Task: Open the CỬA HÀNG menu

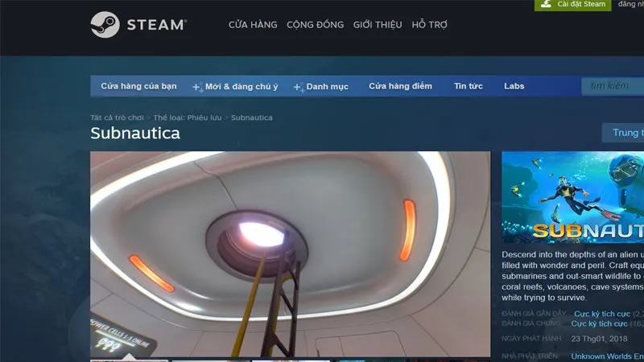Action: tap(253, 25)
